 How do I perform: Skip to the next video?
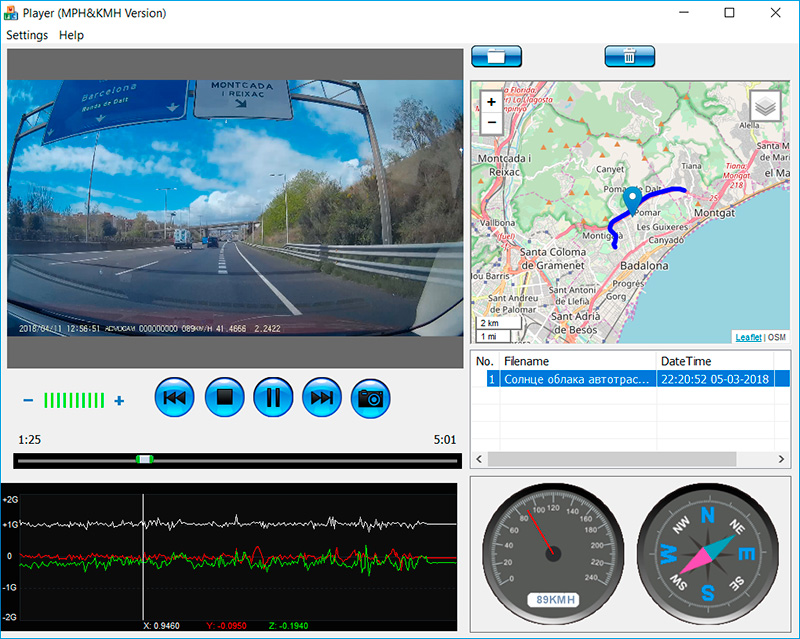coord(322,398)
